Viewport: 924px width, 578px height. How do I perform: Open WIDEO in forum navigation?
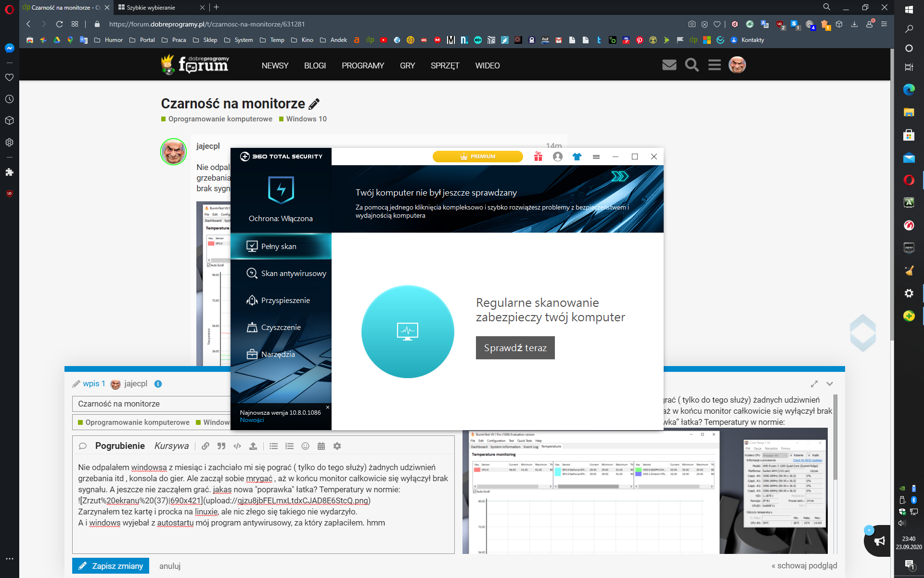pos(488,66)
